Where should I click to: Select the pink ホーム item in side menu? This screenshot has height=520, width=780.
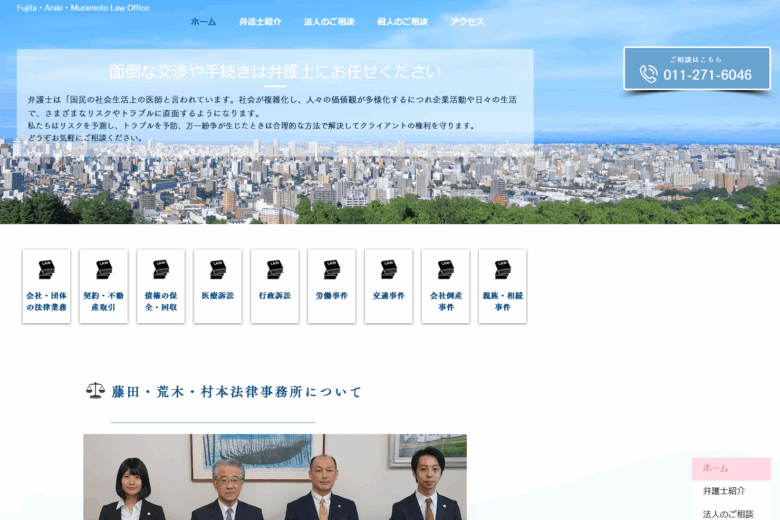pos(730,468)
